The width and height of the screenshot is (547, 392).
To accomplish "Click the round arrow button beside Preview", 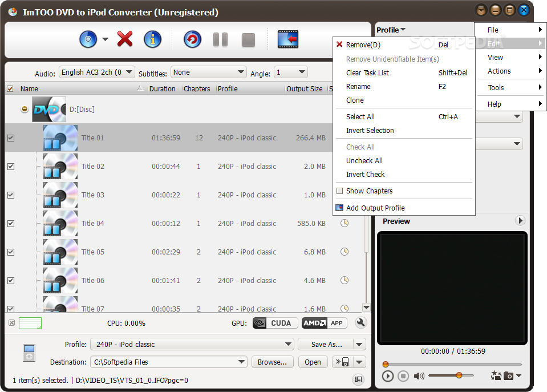I will point(520,221).
